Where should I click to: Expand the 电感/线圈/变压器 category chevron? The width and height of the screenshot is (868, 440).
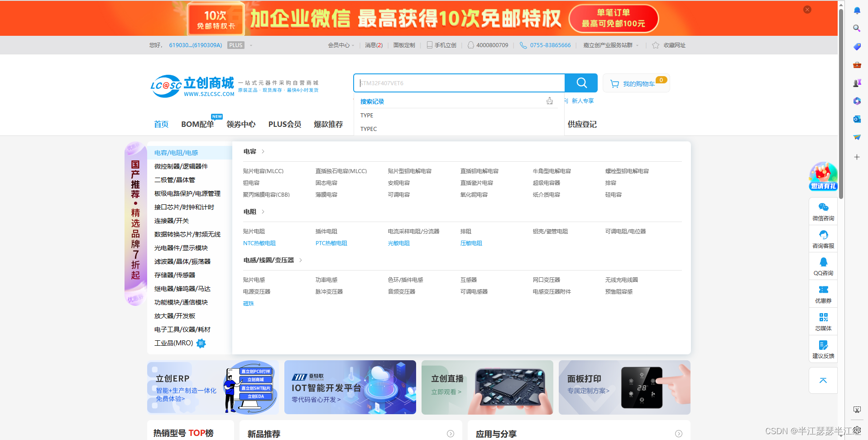[300, 260]
